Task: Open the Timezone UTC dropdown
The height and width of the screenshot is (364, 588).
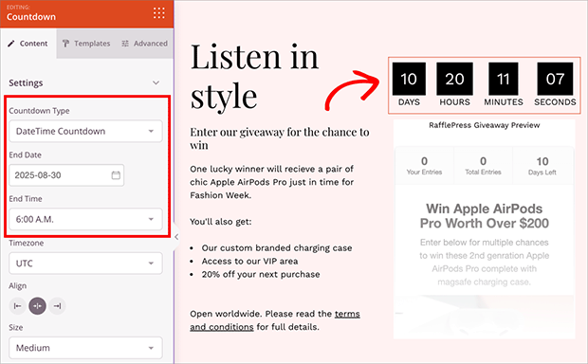Action: click(x=86, y=264)
